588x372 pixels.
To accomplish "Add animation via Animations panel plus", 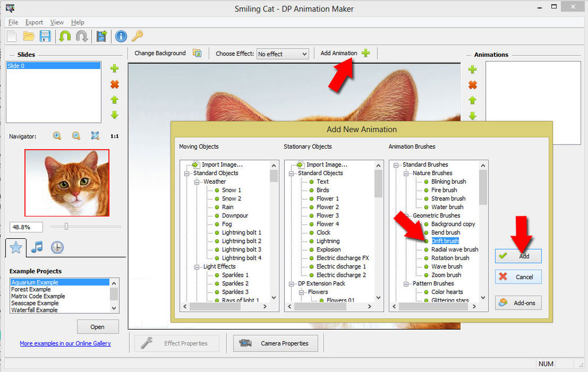I will 473,69.
